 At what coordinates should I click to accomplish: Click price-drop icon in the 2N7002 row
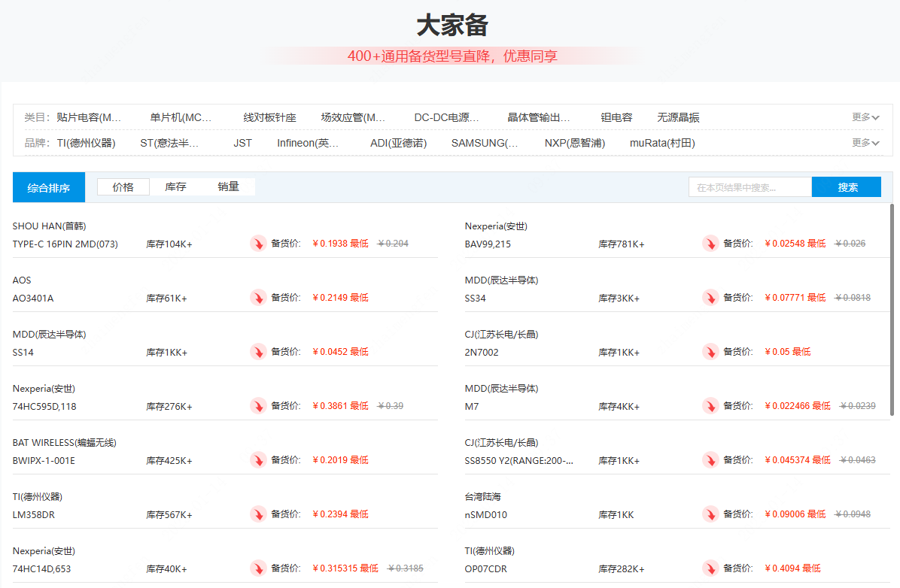(x=710, y=352)
